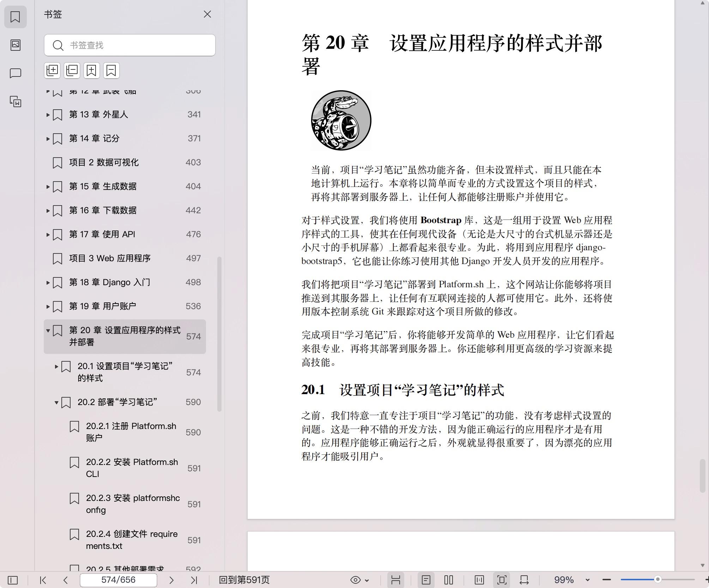The width and height of the screenshot is (709, 588).
Task: Click the Python snake chapter illustration
Action: click(341, 120)
